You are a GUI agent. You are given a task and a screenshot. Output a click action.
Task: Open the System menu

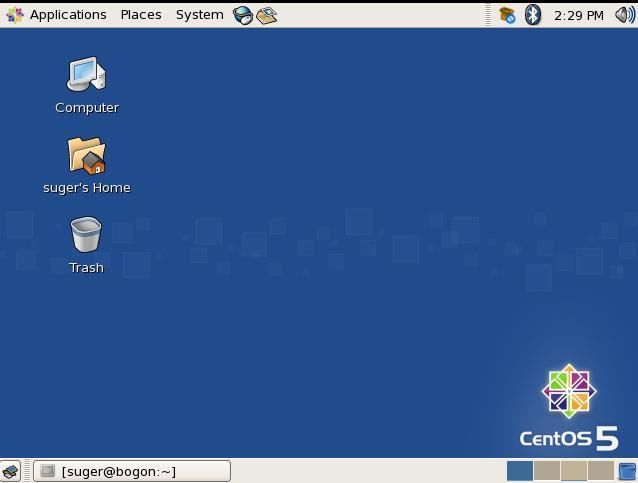(x=199, y=15)
